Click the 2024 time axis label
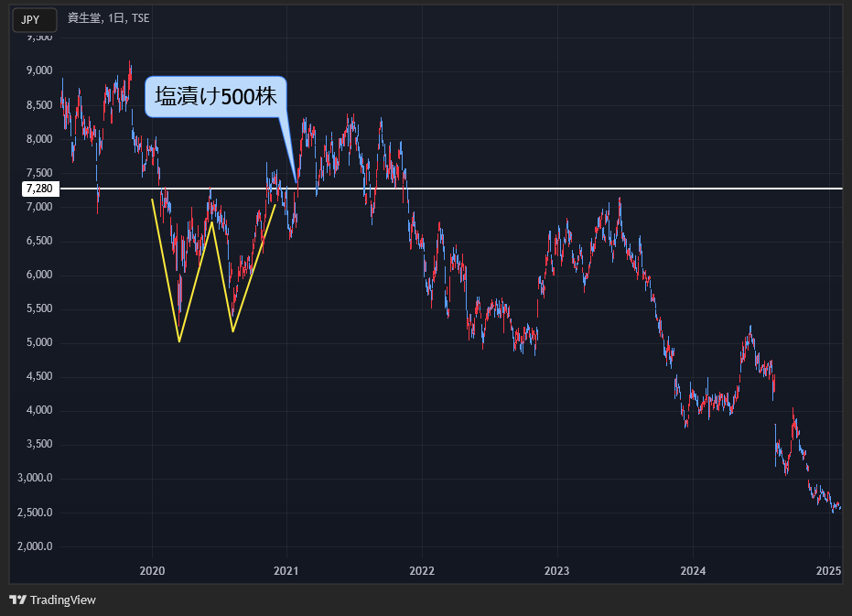Image resolution: width=852 pixels, height=616 pixels. (693, 570)
